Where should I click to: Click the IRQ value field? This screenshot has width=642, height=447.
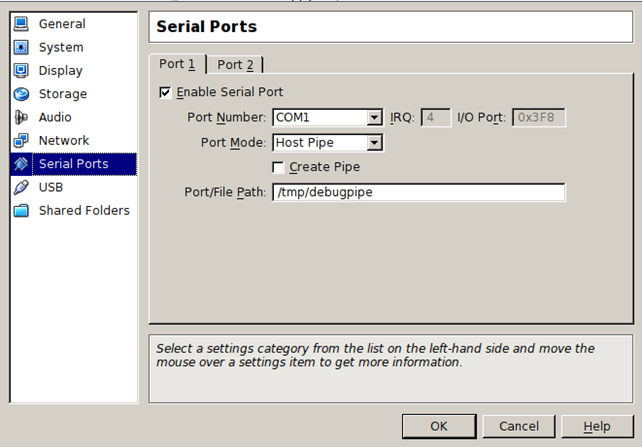point(435,118)
